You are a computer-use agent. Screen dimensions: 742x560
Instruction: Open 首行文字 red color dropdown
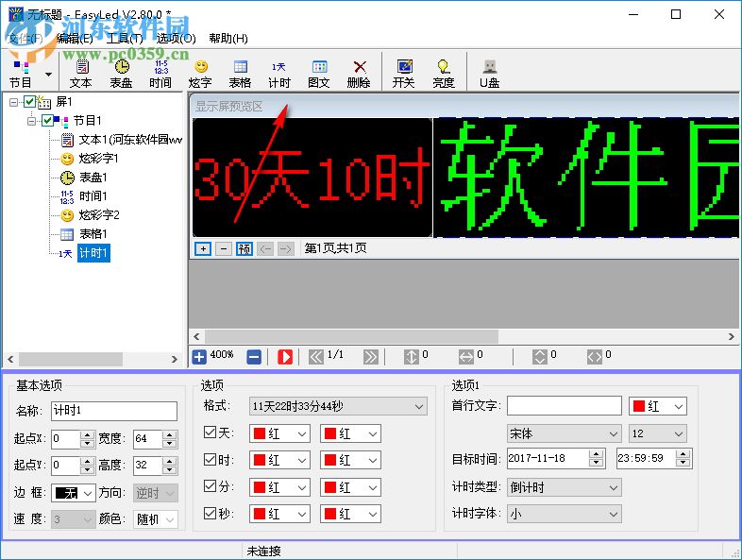pos(658,406)
